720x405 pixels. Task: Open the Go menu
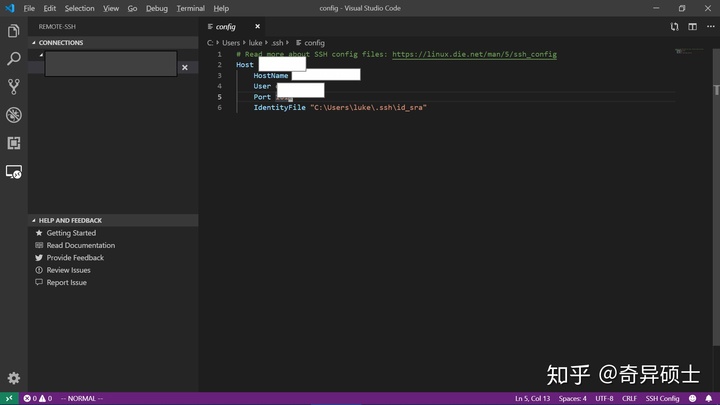pos(132,8)
